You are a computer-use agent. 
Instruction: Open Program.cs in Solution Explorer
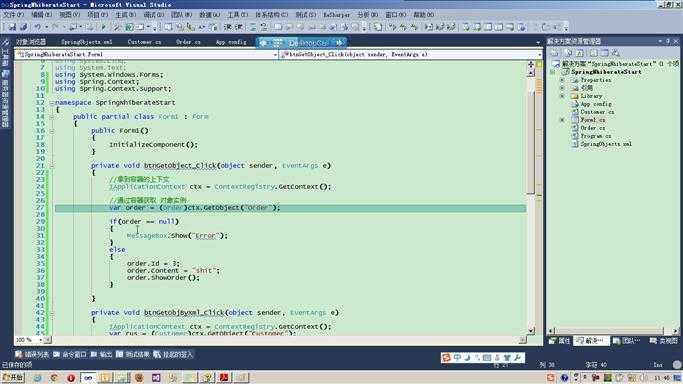pos(595,136)
